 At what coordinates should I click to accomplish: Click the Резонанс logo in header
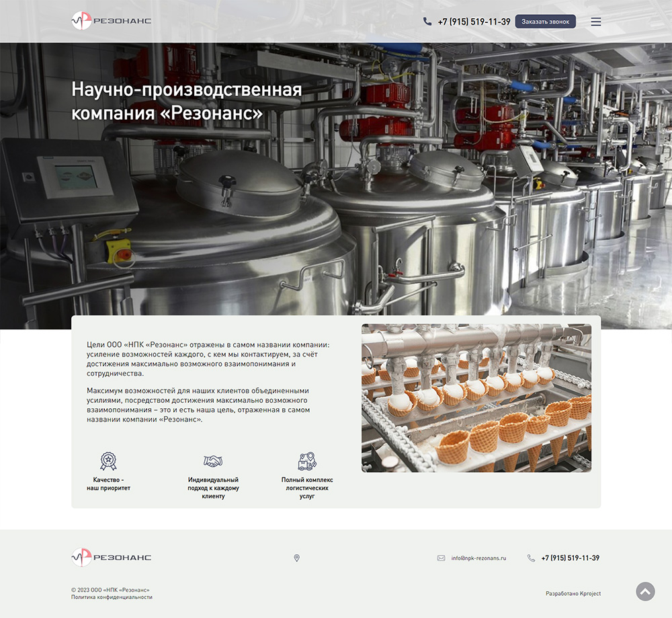[112, 21]
